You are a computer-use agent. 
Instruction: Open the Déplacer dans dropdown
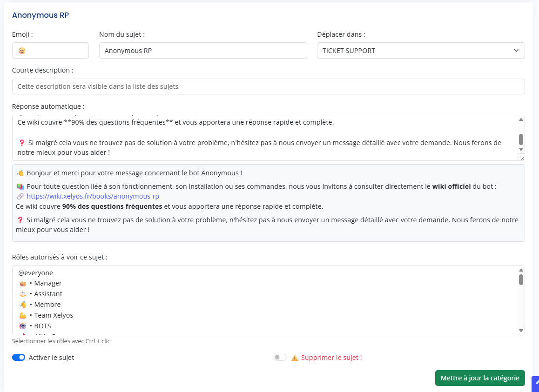point(420,51)
